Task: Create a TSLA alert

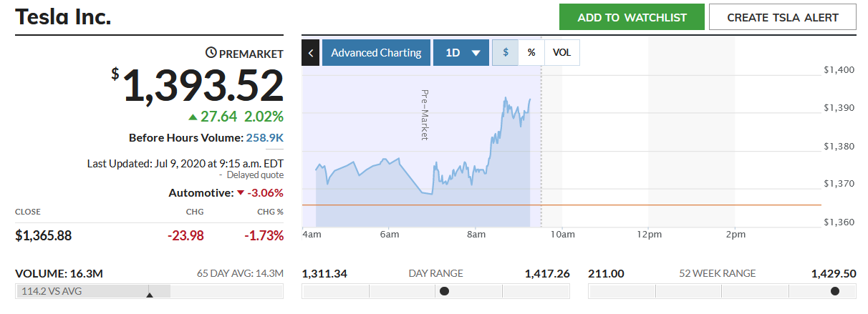Action: 783,17
